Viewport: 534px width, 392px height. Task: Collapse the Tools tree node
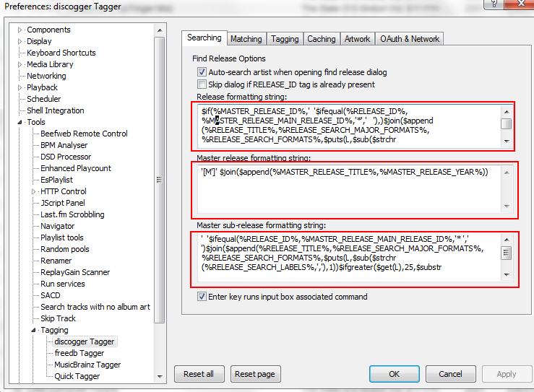pos(20,122)
